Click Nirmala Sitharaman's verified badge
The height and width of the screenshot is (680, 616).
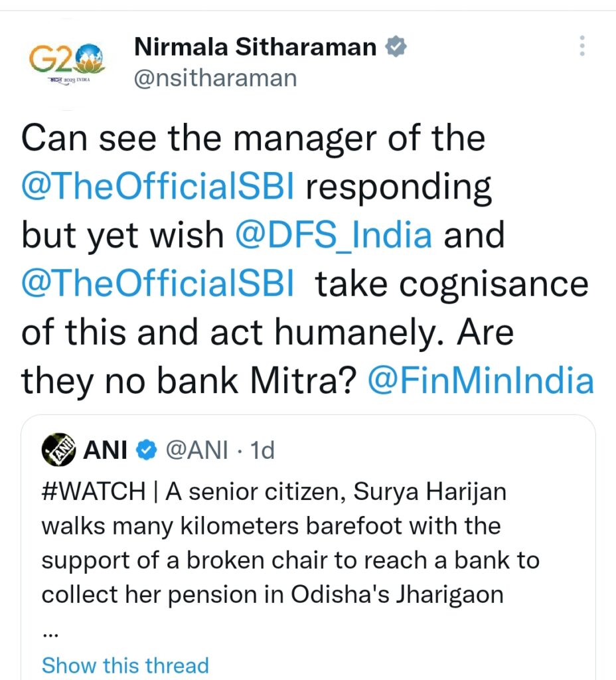[x=396, y=47]
